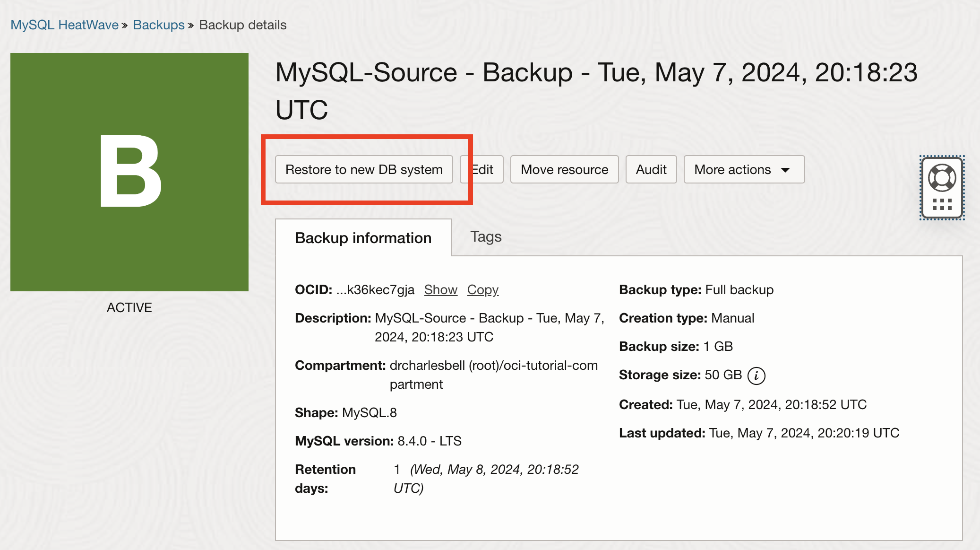Click "Restore to new DB system"
Image resolution: width=980 pixels, height=550 pixels.
[363, 169]
